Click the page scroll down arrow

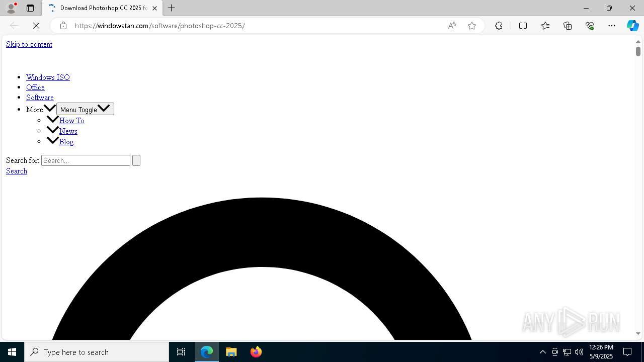click(x=638, y=333)
